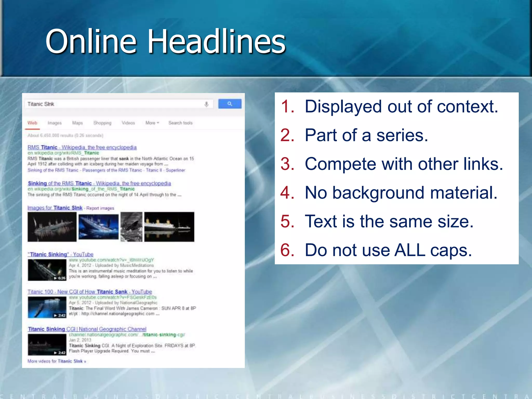This screenshot has width=532, height=399.
Task: Open Sinking of the RMS Titanic link
Action: [99, 183]
